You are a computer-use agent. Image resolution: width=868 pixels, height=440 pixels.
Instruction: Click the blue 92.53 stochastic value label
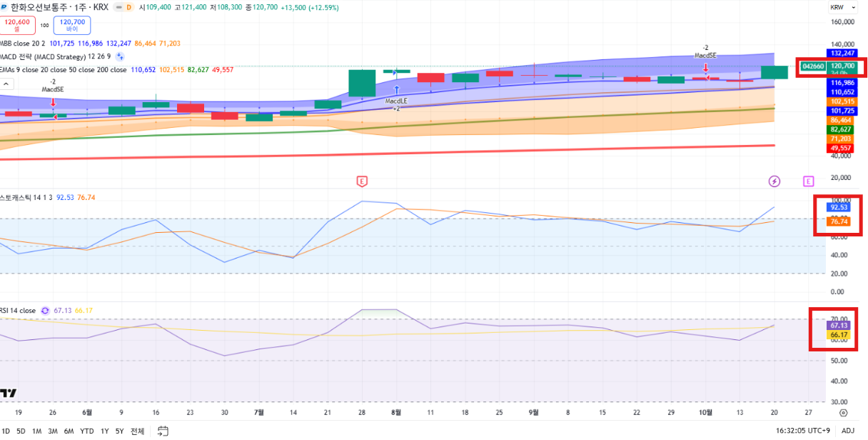[839, 207]
